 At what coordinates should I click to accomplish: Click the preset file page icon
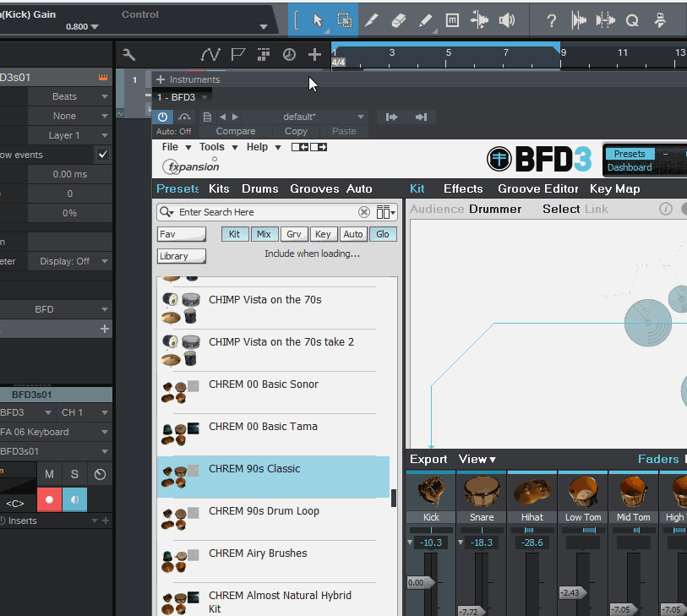coord(207,117)
